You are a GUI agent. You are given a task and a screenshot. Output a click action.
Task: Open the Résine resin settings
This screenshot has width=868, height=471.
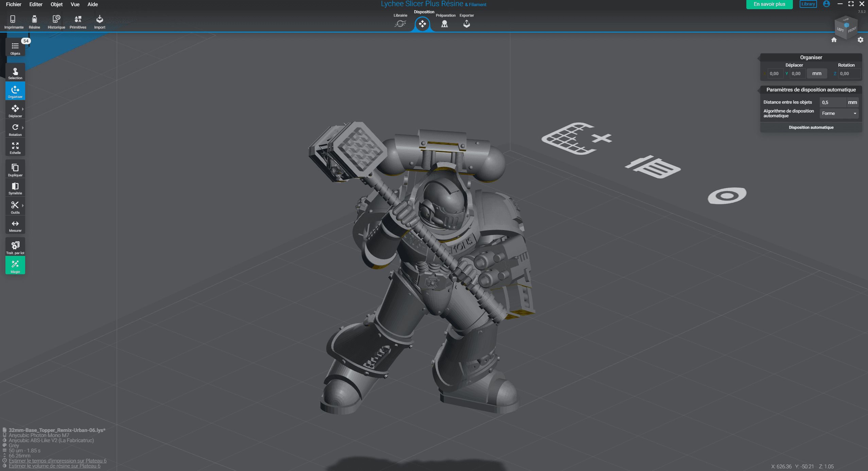34,22
